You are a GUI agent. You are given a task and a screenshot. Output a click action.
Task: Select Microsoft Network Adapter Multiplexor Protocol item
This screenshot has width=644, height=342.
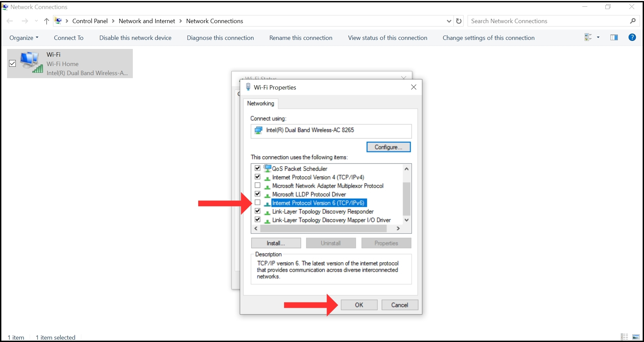click(328, 186)
